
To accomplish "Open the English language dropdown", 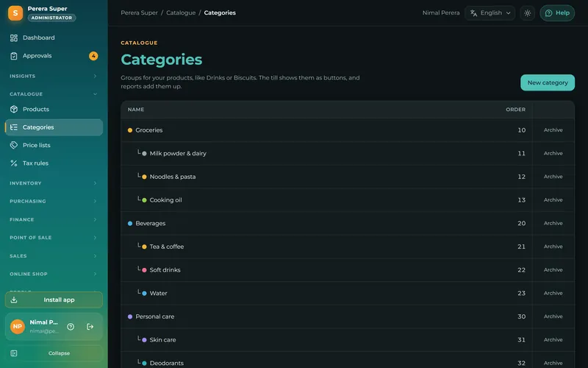I will [490, 13].
